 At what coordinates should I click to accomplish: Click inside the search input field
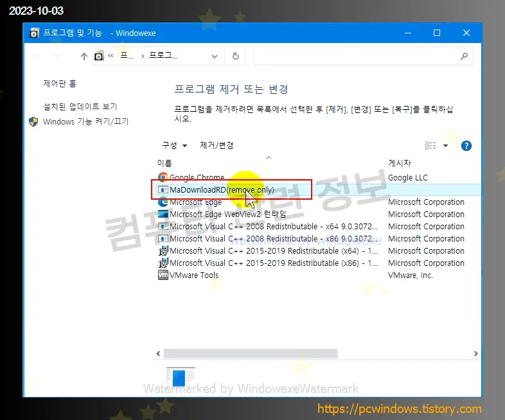[x=357, y=57]
